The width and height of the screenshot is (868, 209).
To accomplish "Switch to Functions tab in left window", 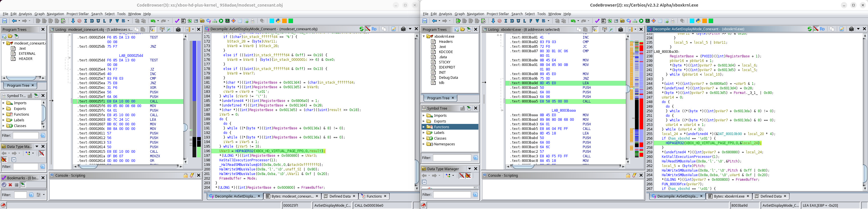I will point(374,196).
